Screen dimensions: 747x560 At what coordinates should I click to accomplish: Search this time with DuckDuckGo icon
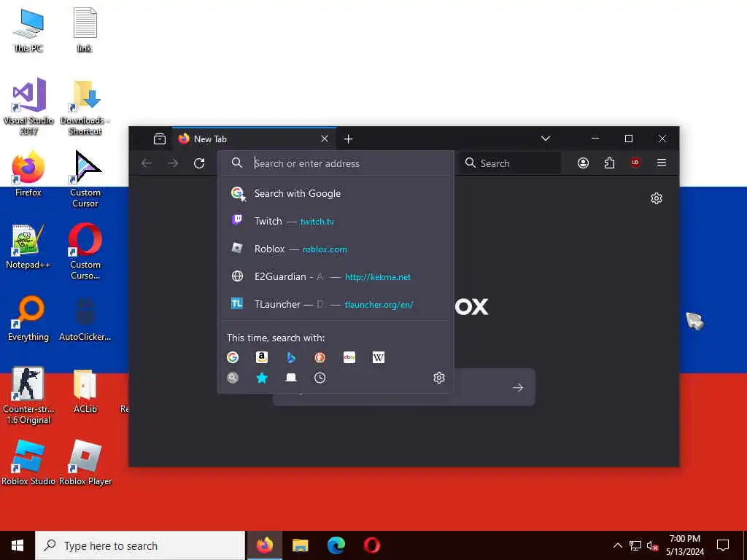click(320, 357)
